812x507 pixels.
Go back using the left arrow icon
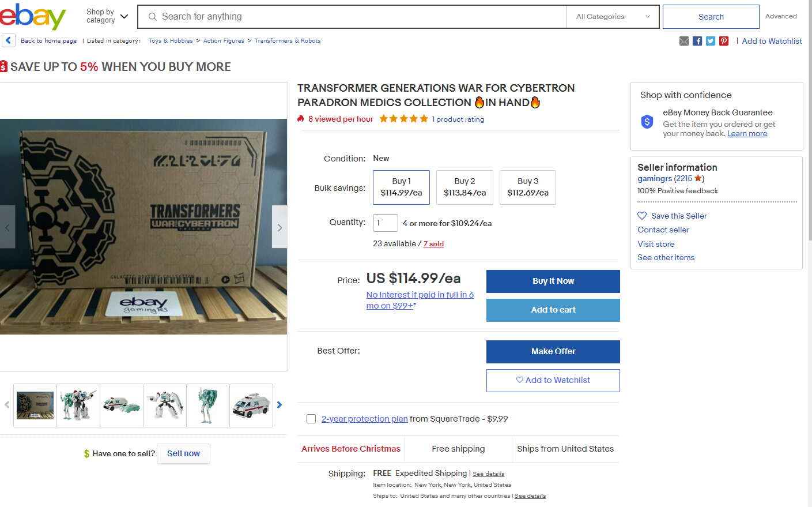(9, 40)
